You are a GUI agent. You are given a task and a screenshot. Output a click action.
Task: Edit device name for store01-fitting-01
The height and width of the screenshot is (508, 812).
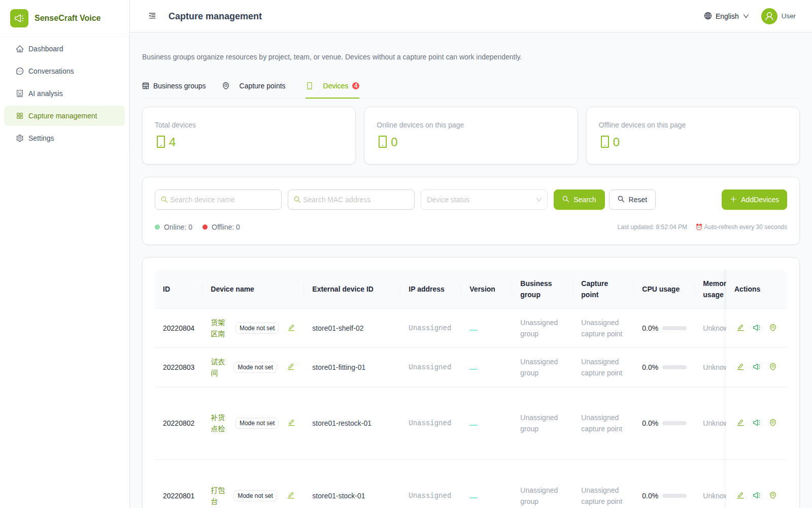[x=291, y=367]
